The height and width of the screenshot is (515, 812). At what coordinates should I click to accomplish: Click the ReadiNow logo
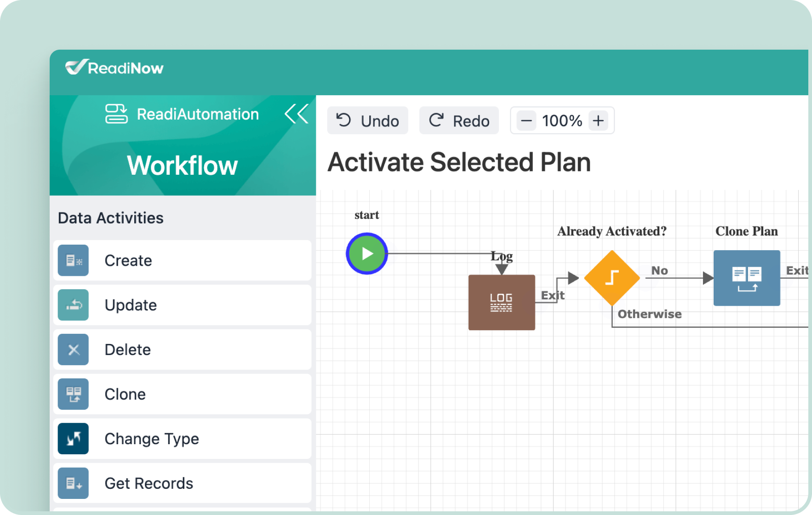click(114, 68)
